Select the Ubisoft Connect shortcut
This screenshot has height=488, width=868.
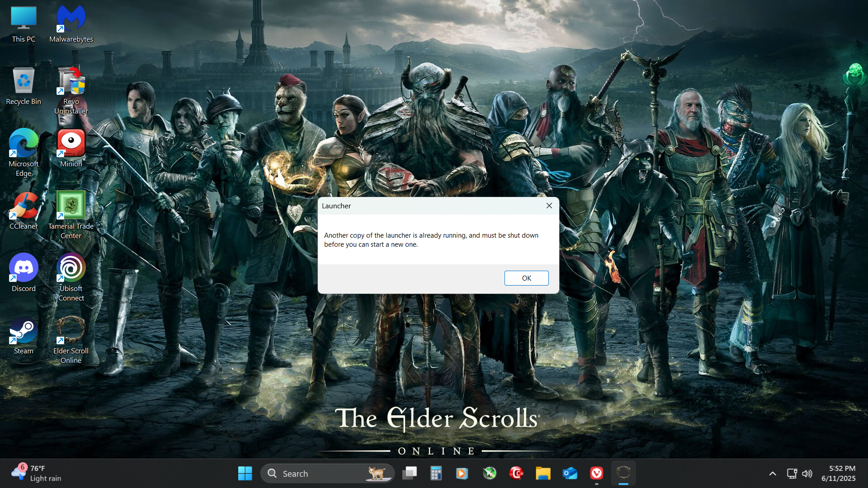click(71, 277)
